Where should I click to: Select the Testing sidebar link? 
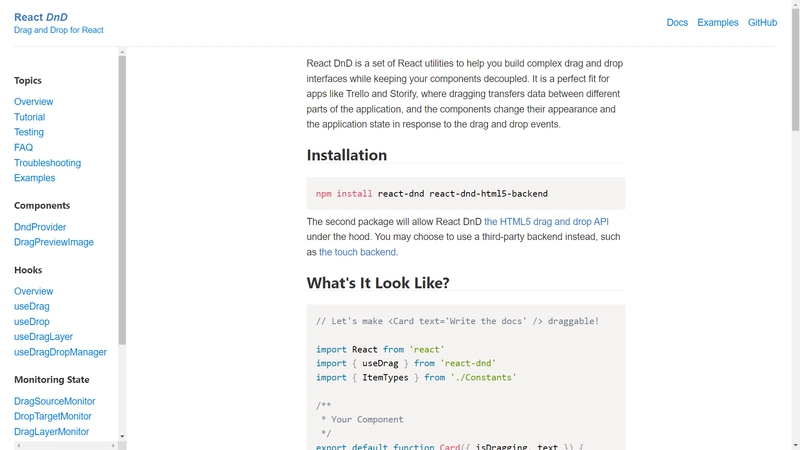click(x=29, y=132)
